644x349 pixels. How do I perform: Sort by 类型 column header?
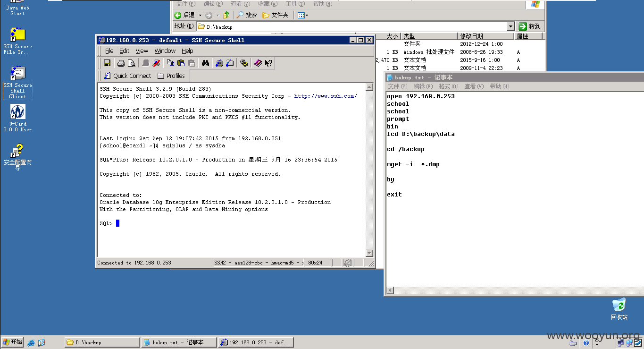coord(429,36)
